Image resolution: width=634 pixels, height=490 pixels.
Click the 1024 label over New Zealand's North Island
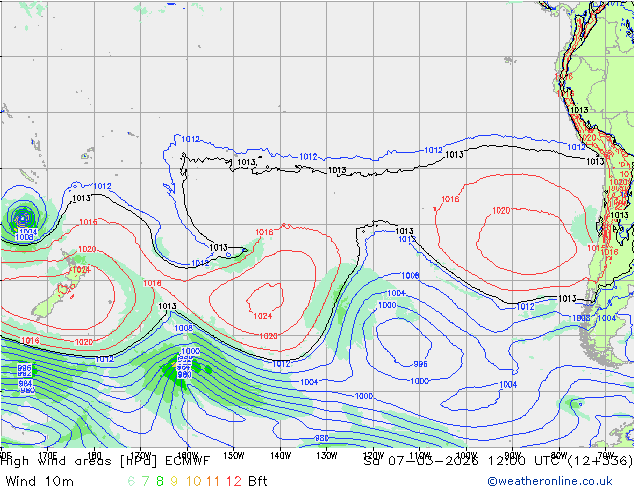click(81, 269)
